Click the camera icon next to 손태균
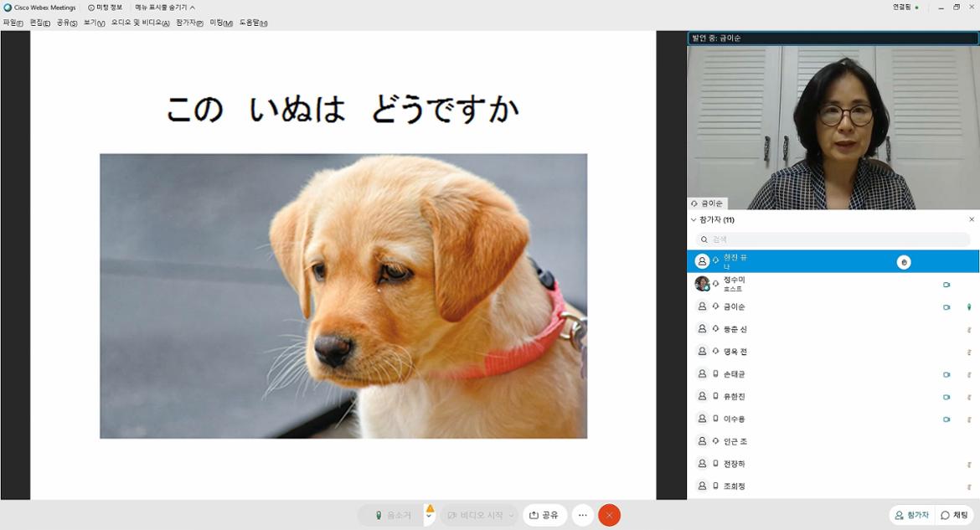The image size is (980, 530). 946,374
